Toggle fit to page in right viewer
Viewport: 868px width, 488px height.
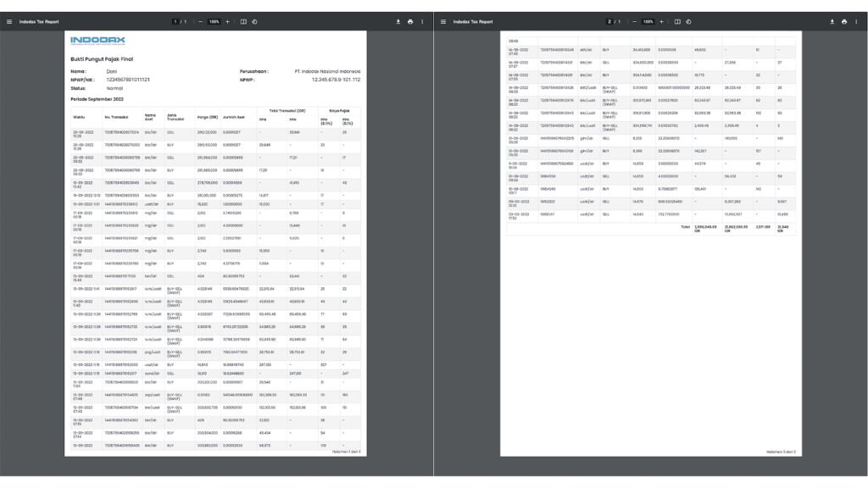[677, 21]
